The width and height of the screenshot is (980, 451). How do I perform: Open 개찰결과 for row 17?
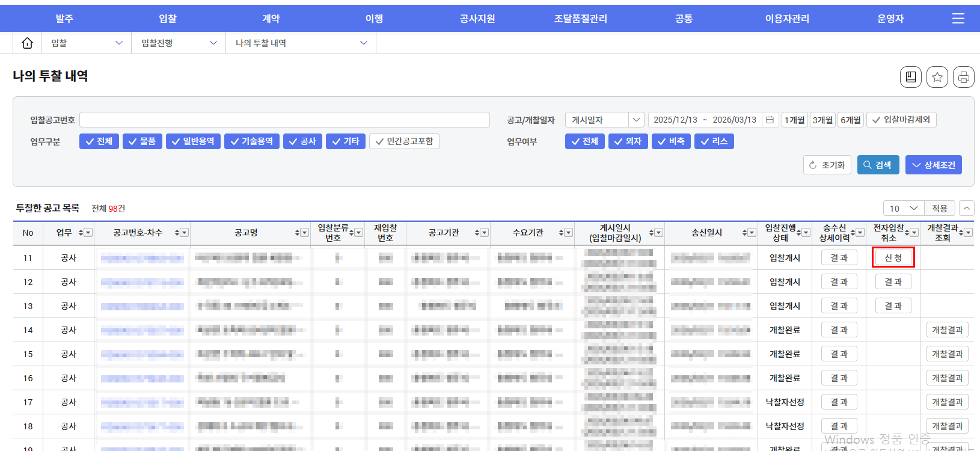coord(948,402)
